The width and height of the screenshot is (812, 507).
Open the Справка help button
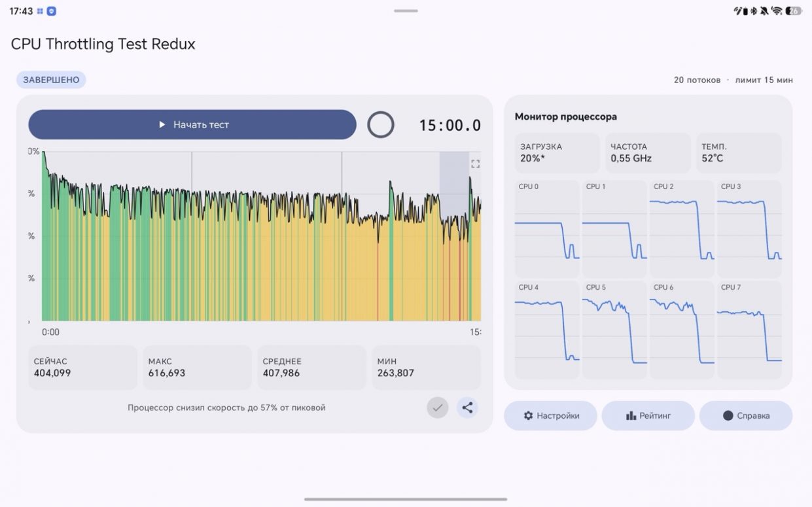pos(746,415)
